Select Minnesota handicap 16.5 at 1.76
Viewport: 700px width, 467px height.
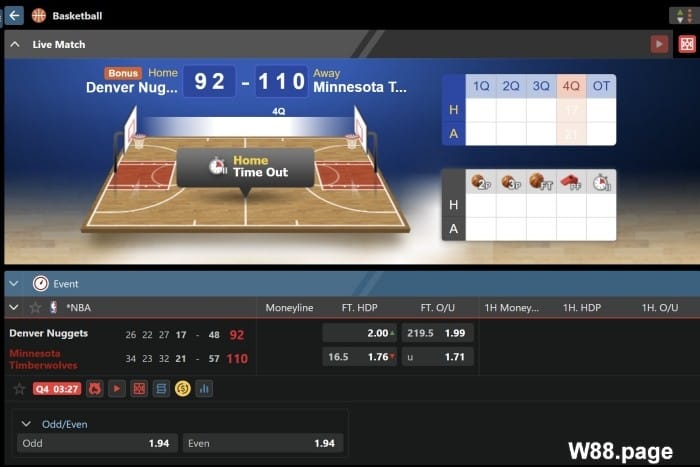(x=359, y=357)
